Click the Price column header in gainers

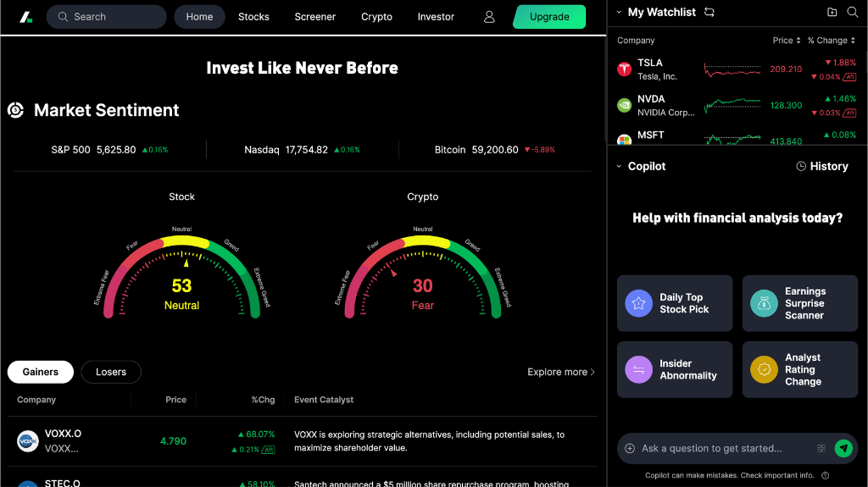coord(176,400)
